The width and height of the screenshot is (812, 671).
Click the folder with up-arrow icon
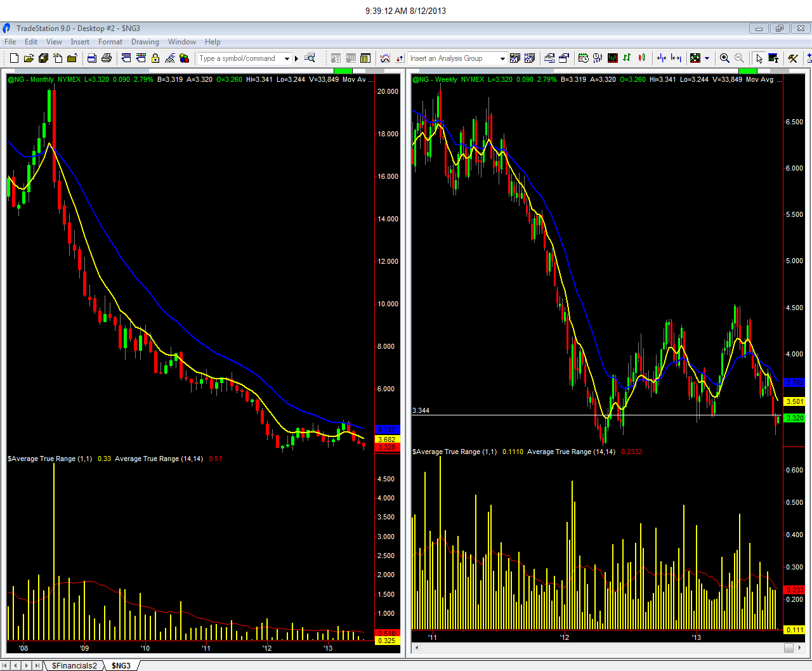[72, 58]
